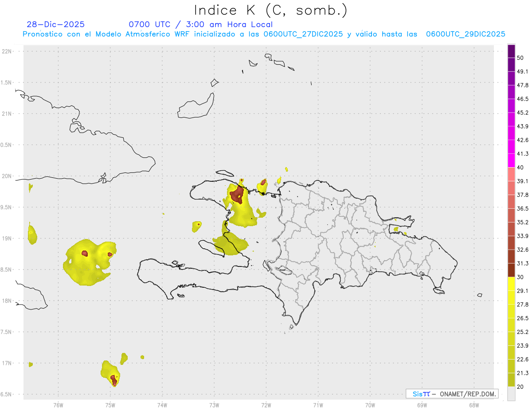This screenshot has height=411, width=532.
Task: Click the valid-until time '0600UTC_29DIC2025'
Action: pyautogui.click(x=465, y=34)
